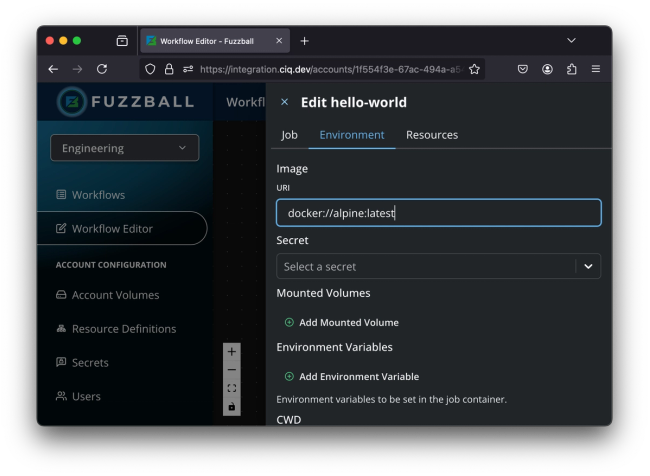Expand the list all tabs chevron

pyautogui.click(x=571, y=40)
